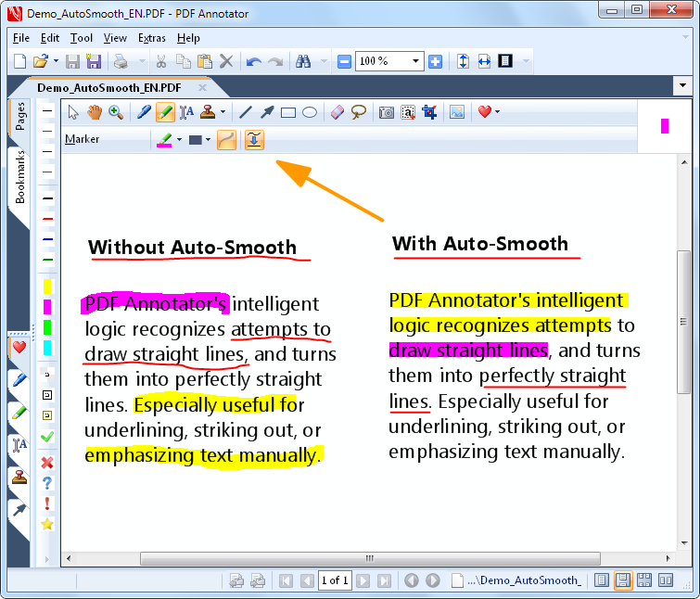
Task: Switch to the Pages sidebar tab
Action: (19, 117)
